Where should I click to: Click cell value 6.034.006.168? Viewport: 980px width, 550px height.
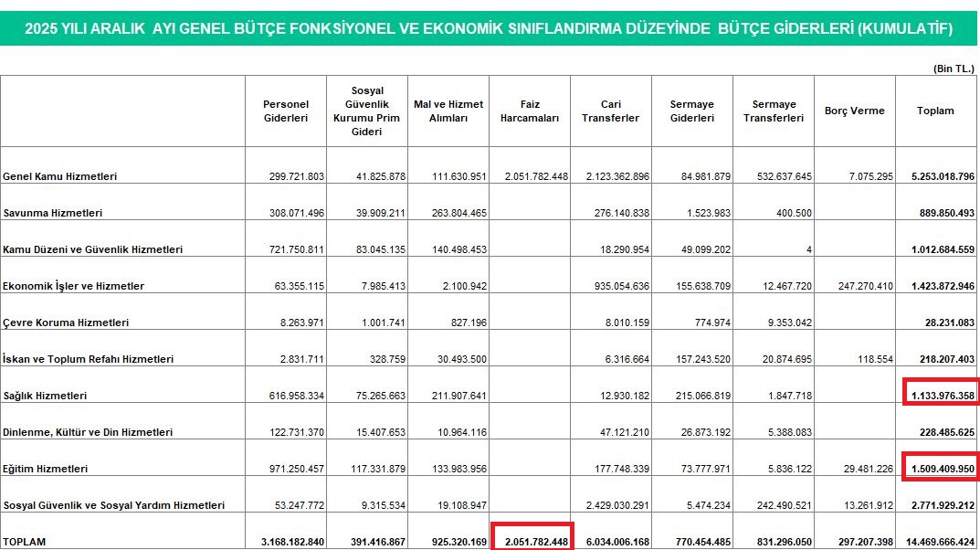(617, 542)
